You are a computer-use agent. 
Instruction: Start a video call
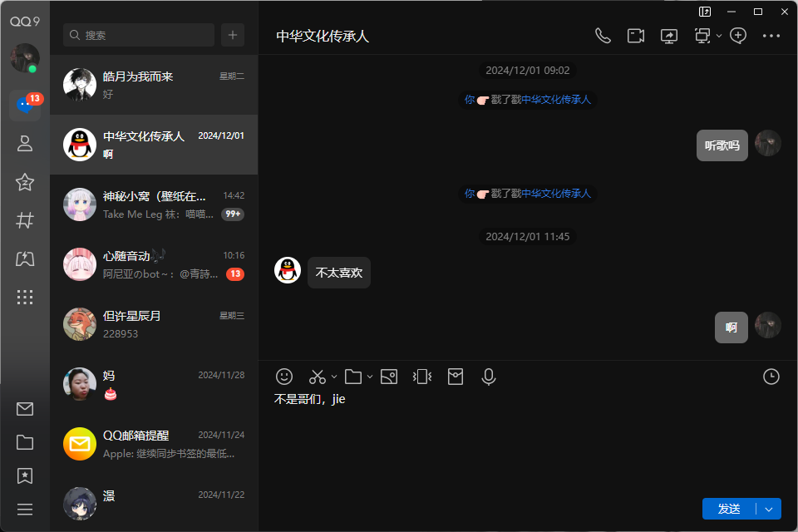point(636,36)
